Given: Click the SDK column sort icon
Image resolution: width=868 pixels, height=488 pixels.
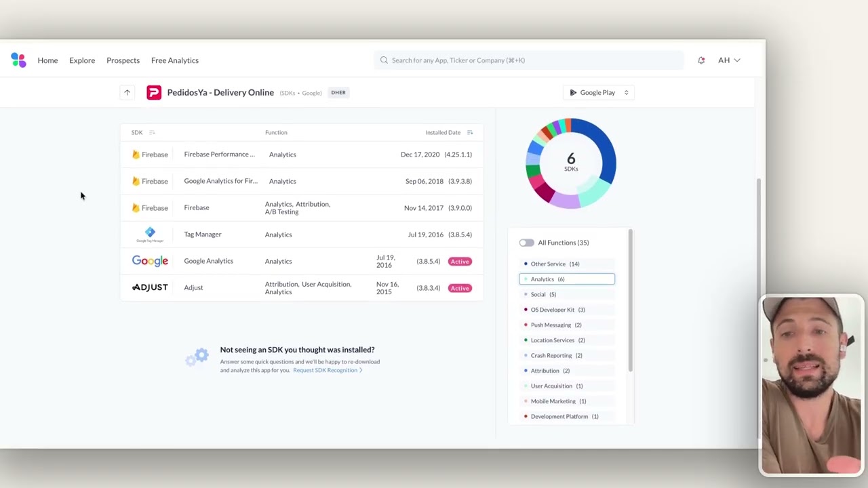Looking at the screenshot, I should pyautogui.click(x=152, y=133).
